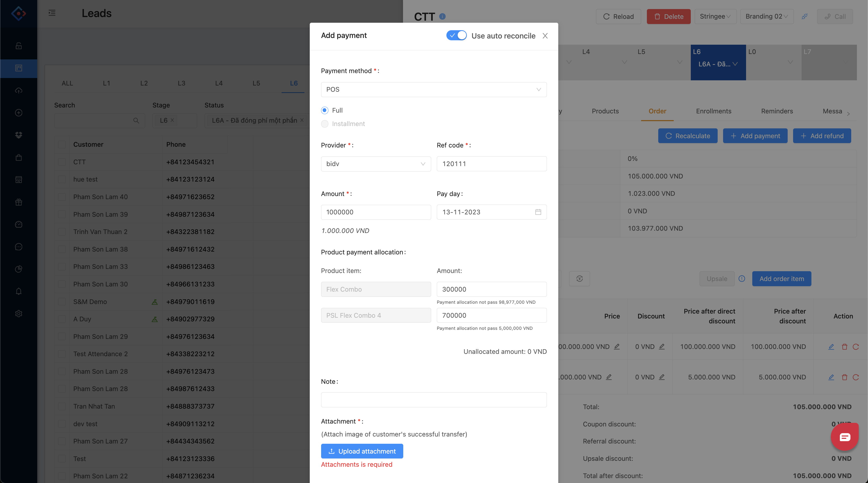Select the Full payment radio option
868x483 pixels.
point(324,110)
